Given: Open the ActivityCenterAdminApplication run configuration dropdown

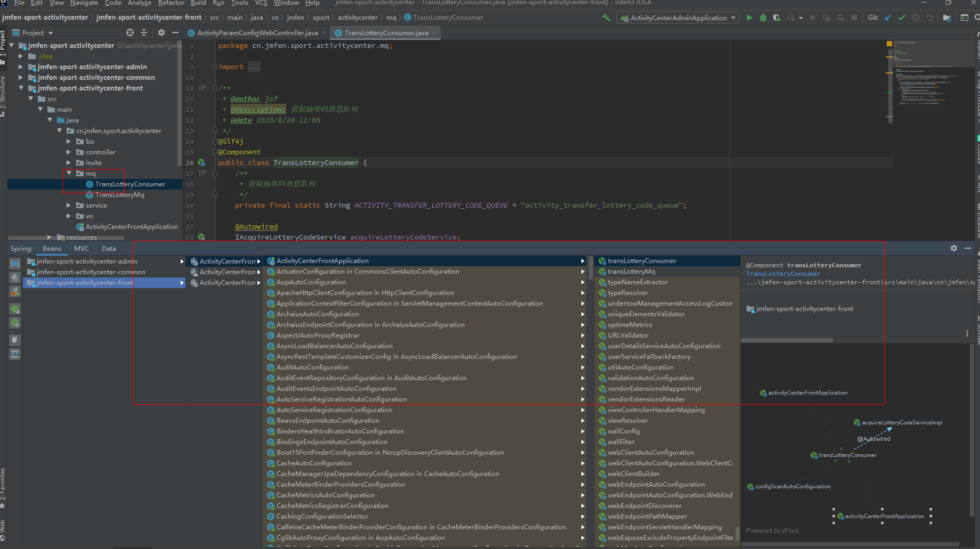Looking at the screenshot, I should tap(678, 18).
